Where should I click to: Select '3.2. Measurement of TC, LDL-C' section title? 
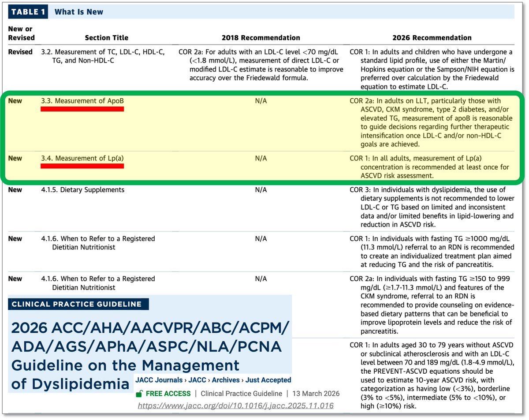click(x=103, y=56)
